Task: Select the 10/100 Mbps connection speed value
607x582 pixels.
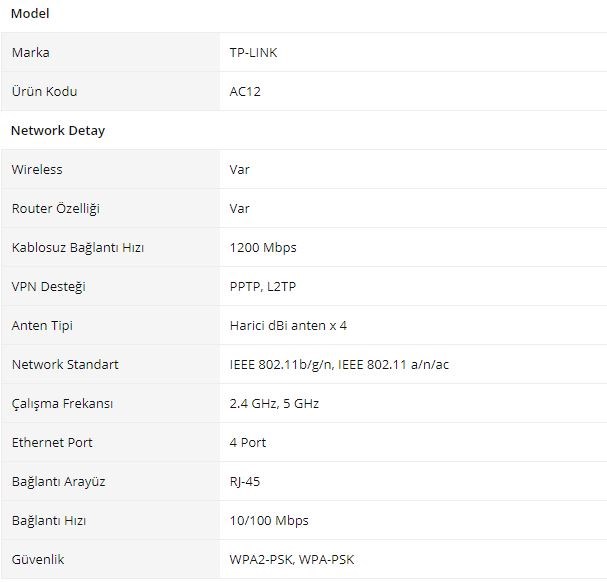Action: [269, 520]
